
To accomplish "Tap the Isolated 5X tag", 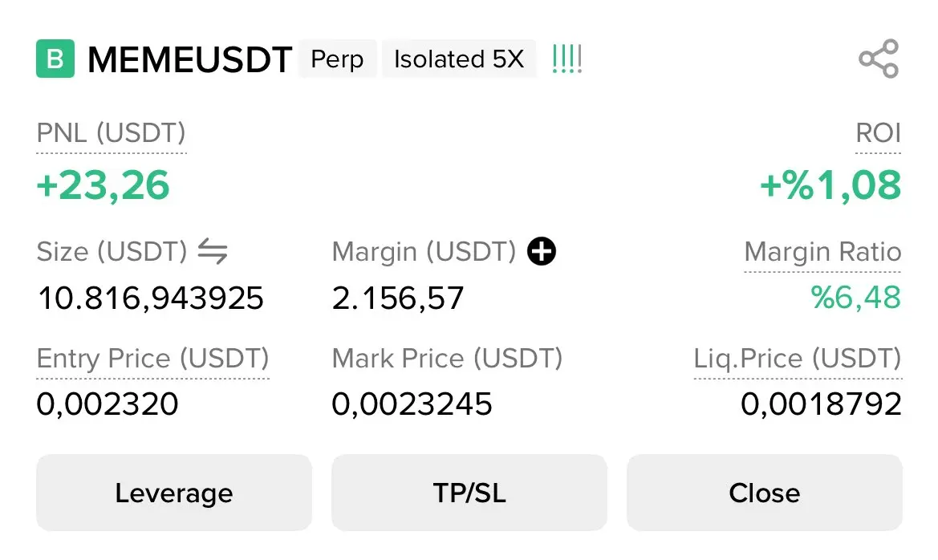I will coord(459,59).
